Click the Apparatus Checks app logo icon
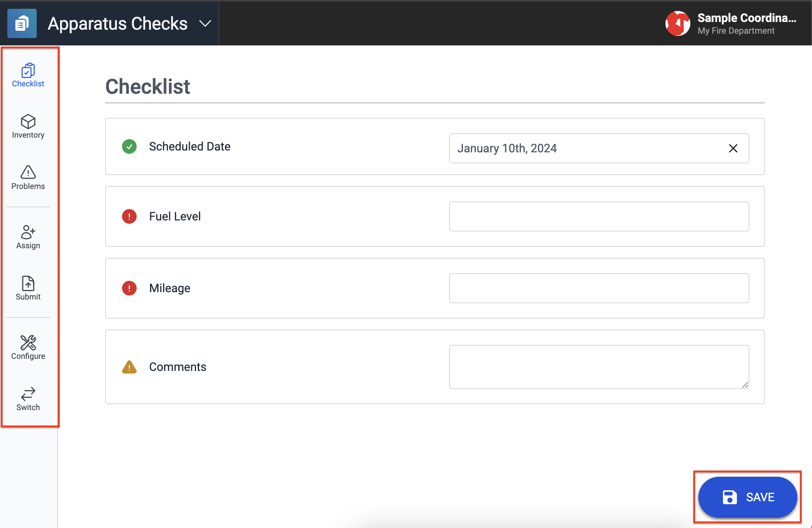The height and width of the screenshot is (528, 812). [x=22, y=24]
